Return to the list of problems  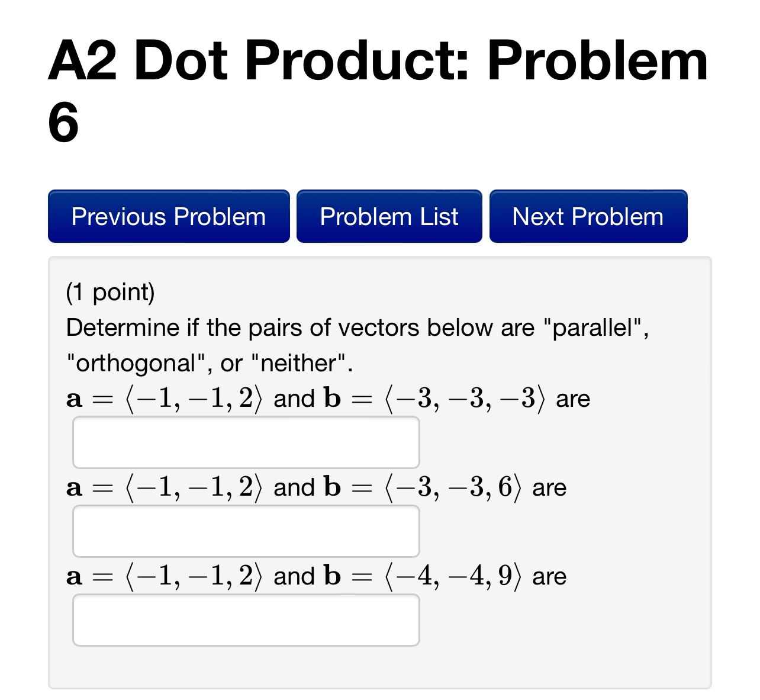389,216
